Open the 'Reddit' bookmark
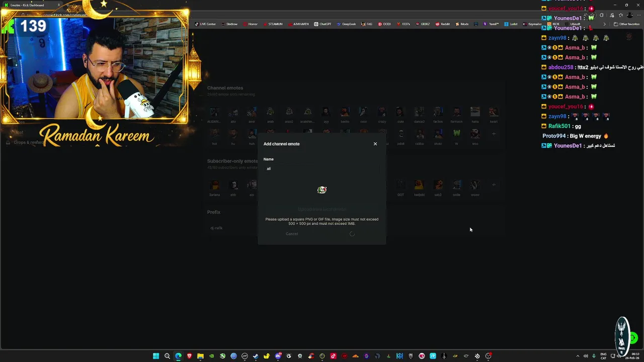Screen dimensions: 644x362 click(x=443, y=24)
